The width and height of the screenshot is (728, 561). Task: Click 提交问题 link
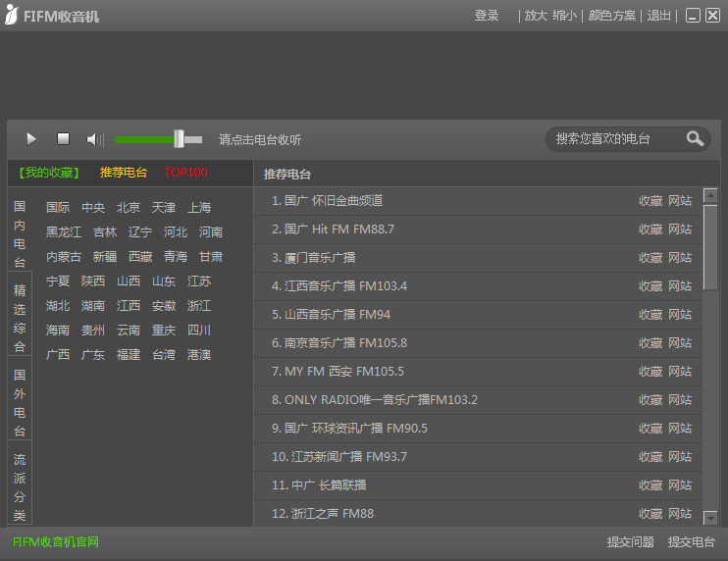pyautogui.click(x=630, y=542)
